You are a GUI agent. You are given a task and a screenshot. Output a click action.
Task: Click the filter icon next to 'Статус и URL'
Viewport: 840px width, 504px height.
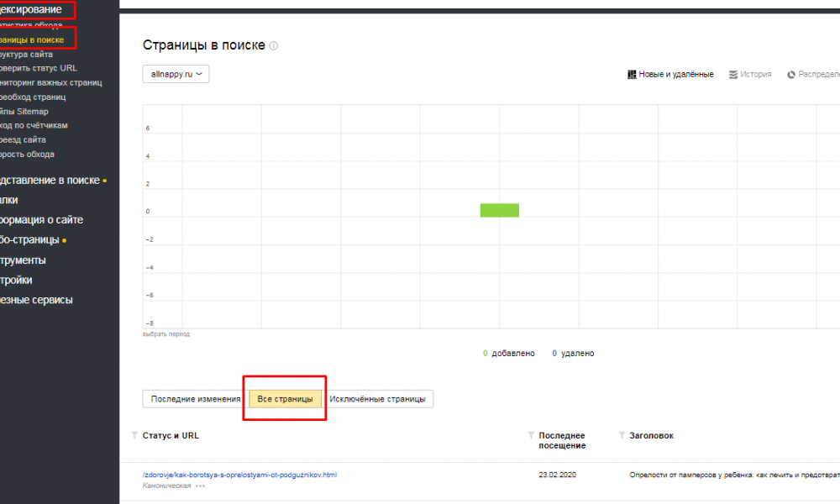tap(135, 435)
